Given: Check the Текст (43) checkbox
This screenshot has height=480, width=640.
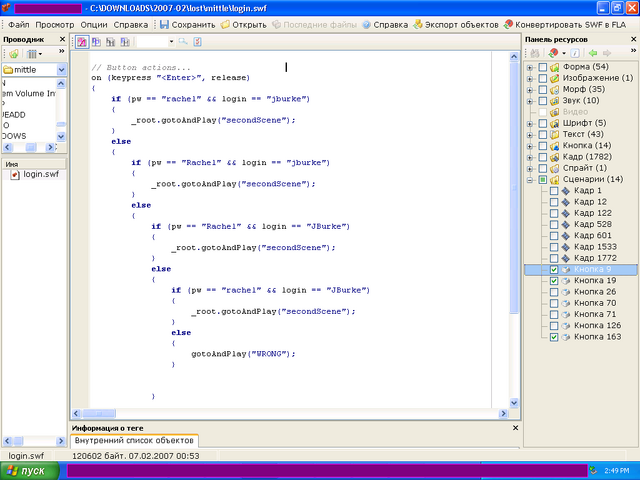Looking at the screenshot, I should tap(542, 134).
